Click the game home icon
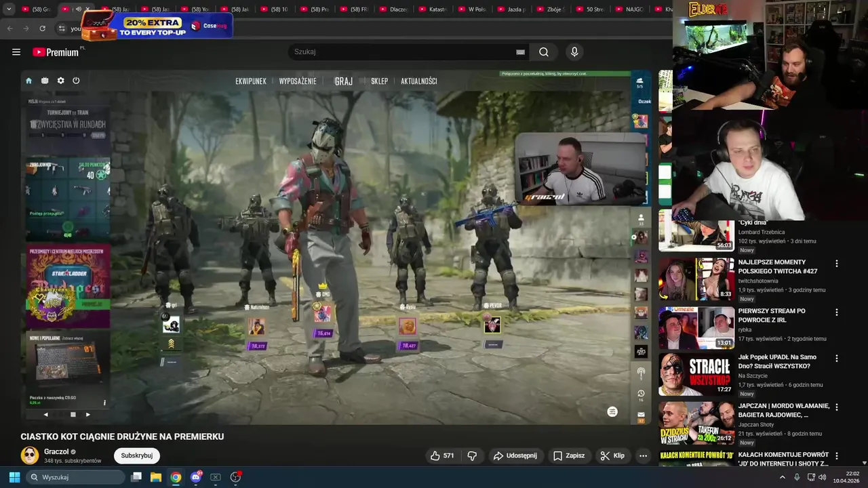 click(x=28, y=81)
